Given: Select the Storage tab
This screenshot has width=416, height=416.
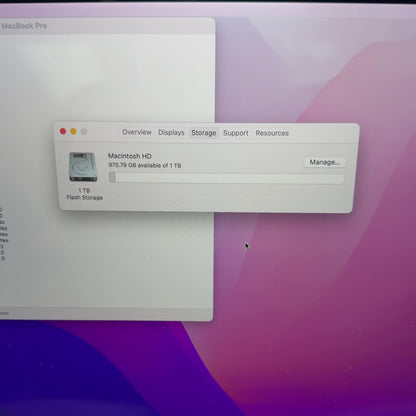Looking at the screenshot, I should point(204,133).
